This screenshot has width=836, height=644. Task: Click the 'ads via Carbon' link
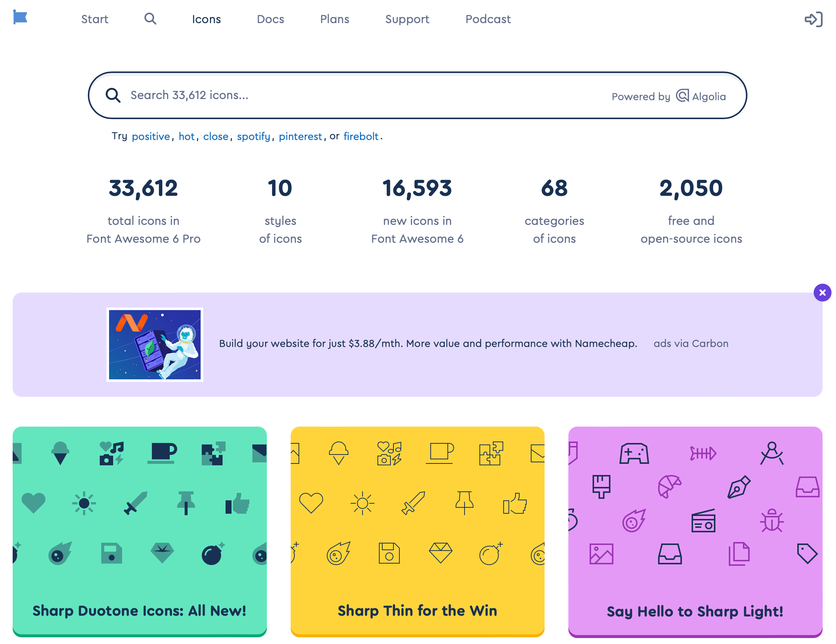click(690, 344)
